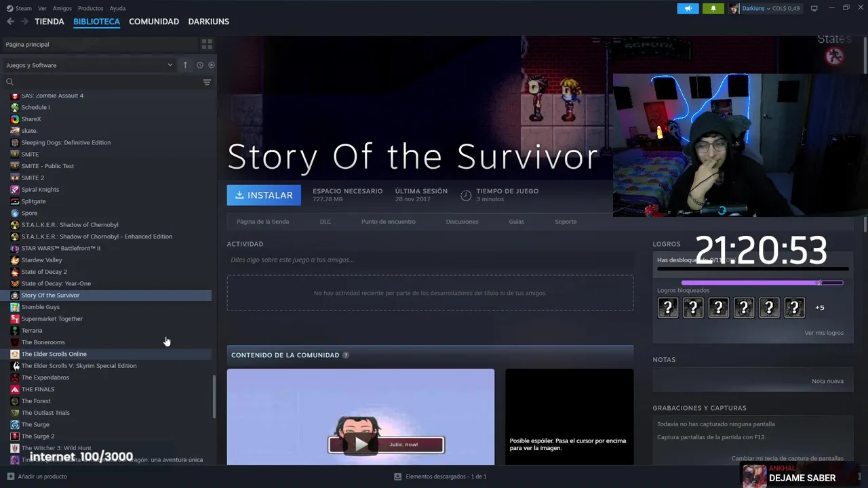This screenshot has width=868, height=488.
Task: Open the Juegos y Software dropdown
Action: tap(90, 65)
